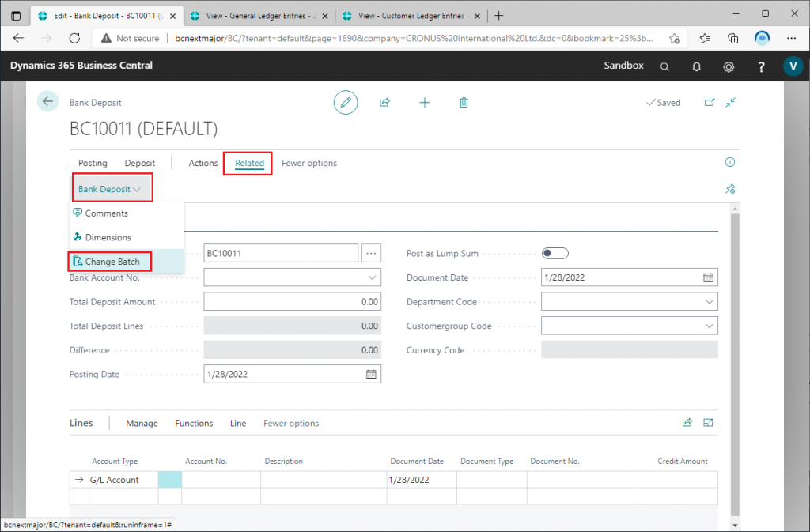Switch to General Ledger Entries browser tab

click(x=259, y=16)
